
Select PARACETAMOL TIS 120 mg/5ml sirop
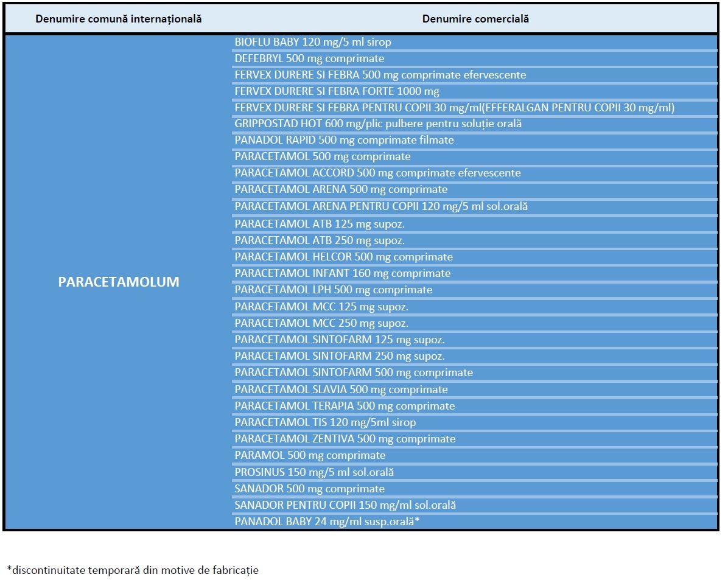point(475,422)
